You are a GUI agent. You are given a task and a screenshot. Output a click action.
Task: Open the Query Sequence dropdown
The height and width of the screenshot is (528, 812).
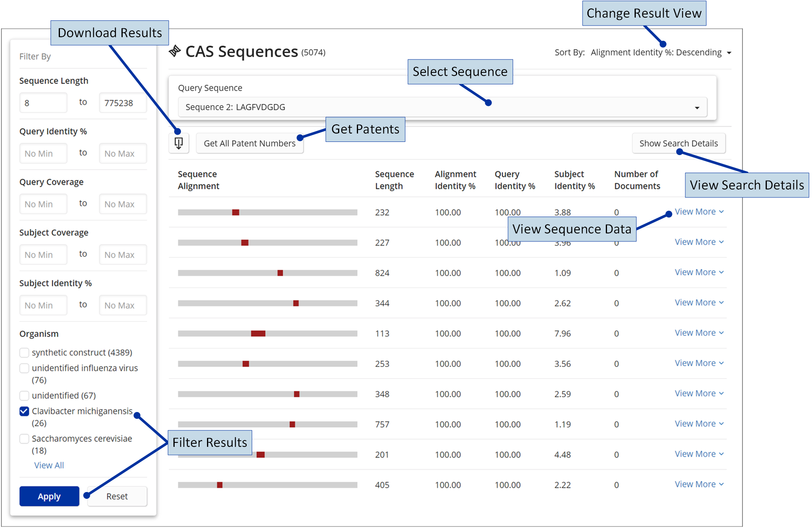coord(442,107)
